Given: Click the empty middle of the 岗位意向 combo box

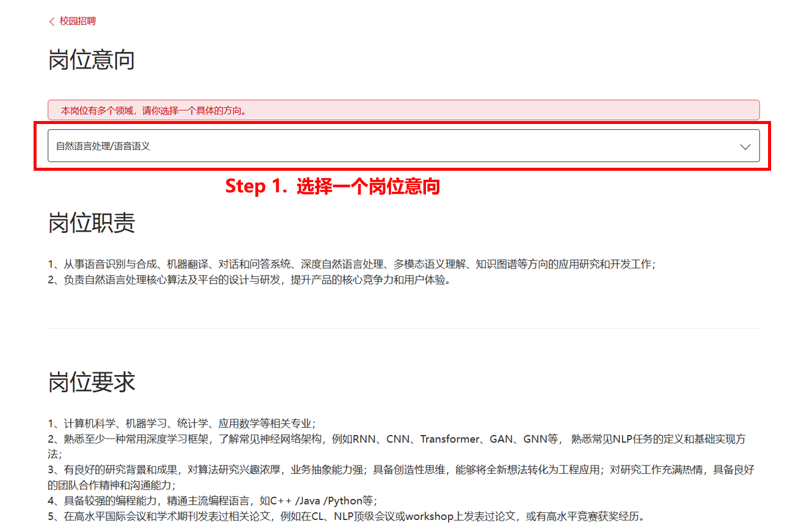Looking at the screenshot, I should (419, 146).
